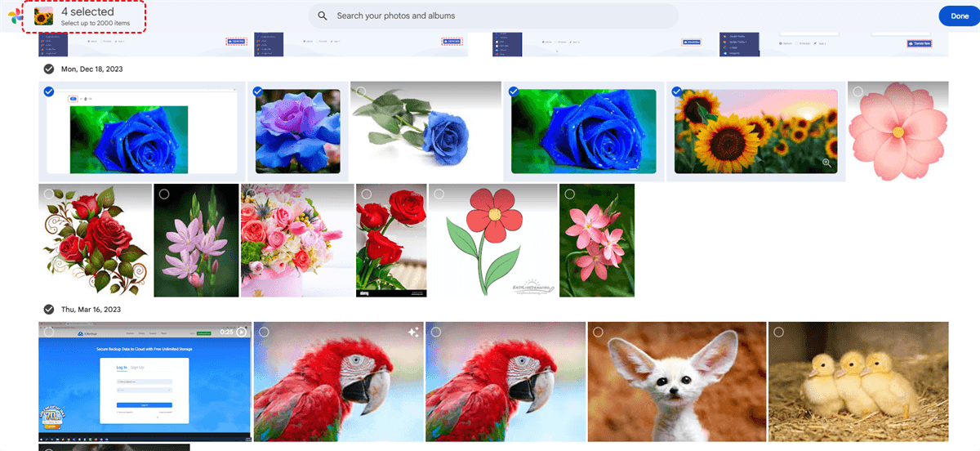Click the '4 selected' text

tap(87, 12)
